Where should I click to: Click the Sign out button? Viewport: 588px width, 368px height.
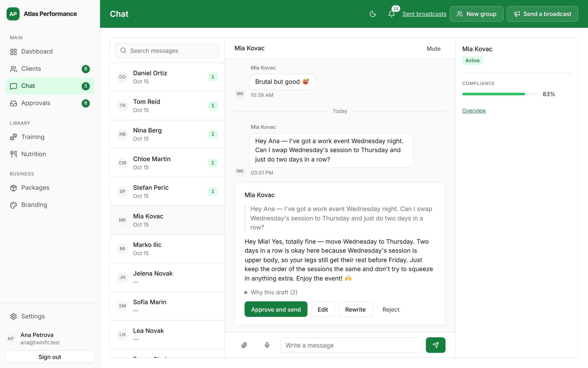click(50, 357)
